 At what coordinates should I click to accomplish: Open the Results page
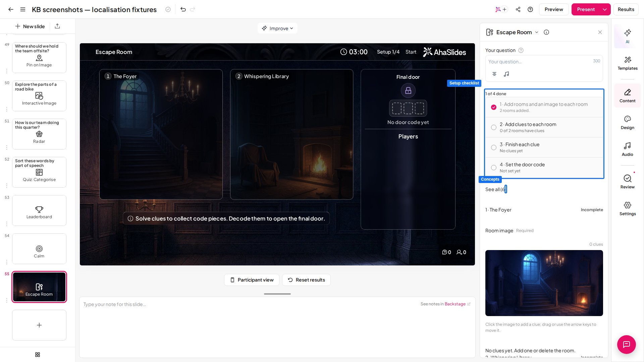pyautogui.click(x=626, y=9)
